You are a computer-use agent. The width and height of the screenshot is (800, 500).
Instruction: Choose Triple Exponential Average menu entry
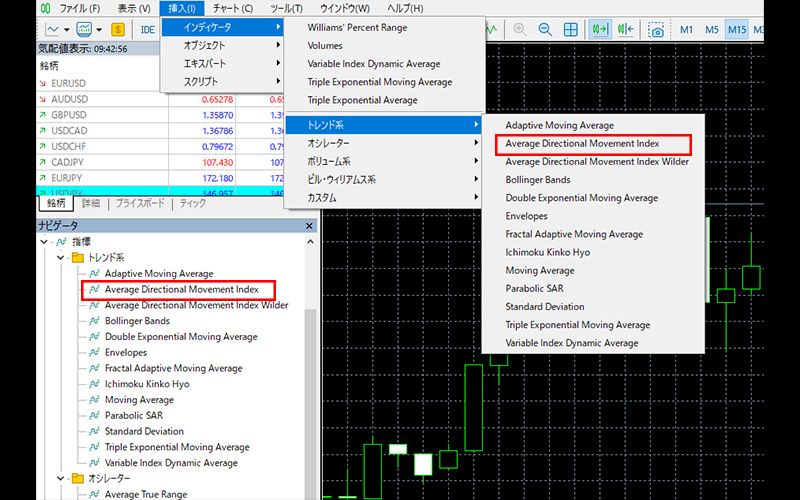point(362,100)
